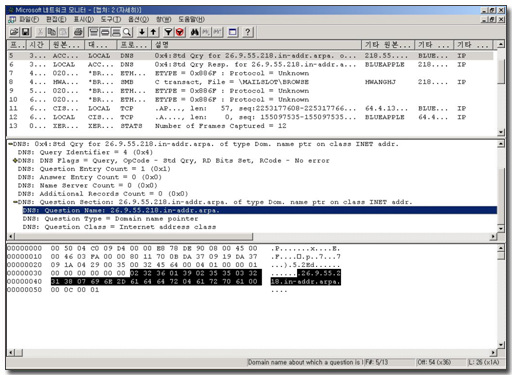Select DNS: Question Entry Count line
The height and width of the screenshot is (375, 512).
pyautogui.click(x=94, y=169)
